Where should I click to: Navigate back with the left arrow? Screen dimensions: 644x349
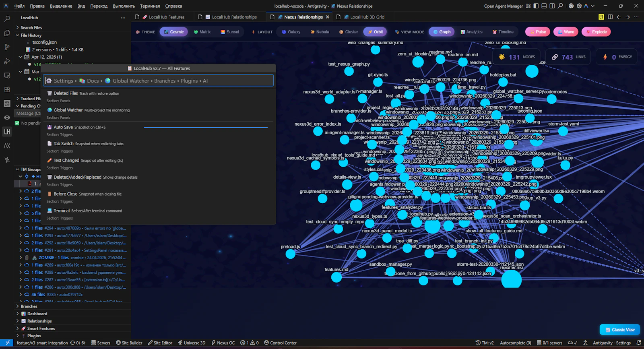pyautogui.click(x=619, y=17)
